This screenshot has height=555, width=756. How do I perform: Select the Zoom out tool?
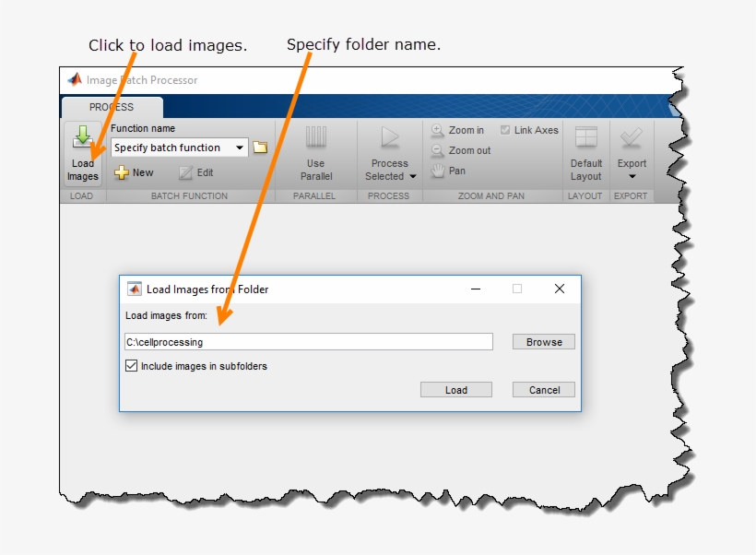458,150
